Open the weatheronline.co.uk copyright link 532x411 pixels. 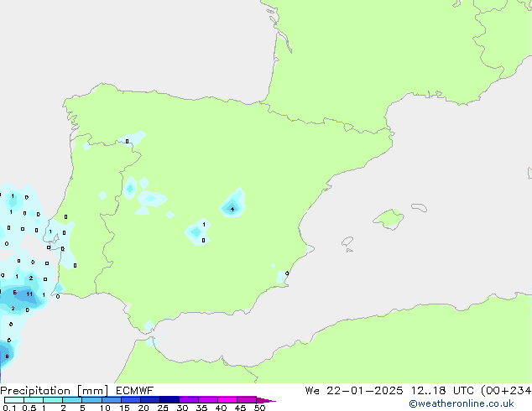pos(462,404)
